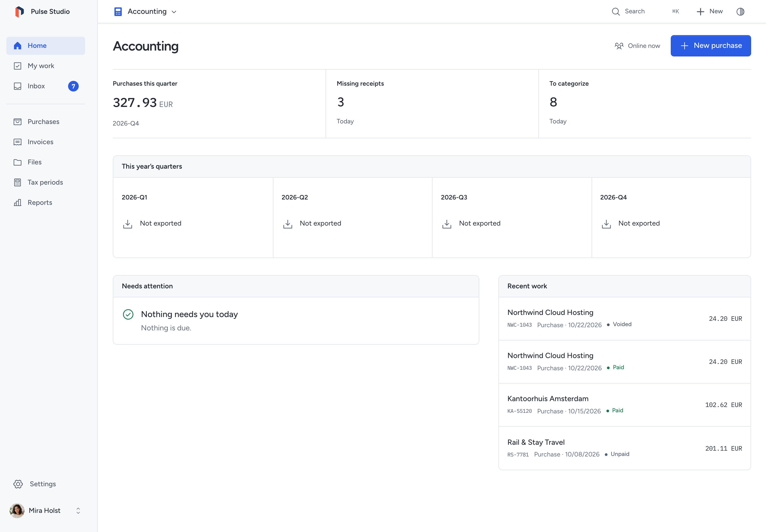Screen dimensions: 766x532
Task: Click the 2026-Q1 export download icon
Action: [128, 224]
